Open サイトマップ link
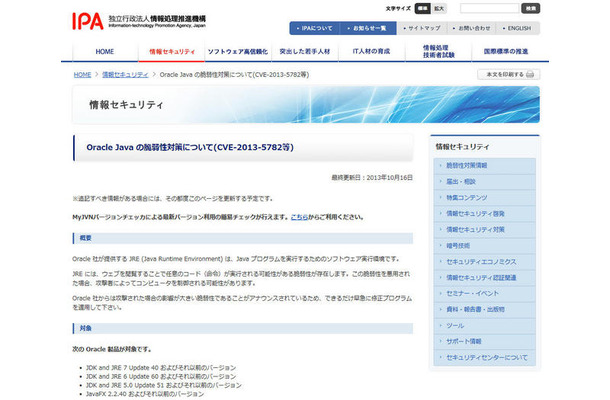This screenshot has width=610, height=400. [422, 28]
